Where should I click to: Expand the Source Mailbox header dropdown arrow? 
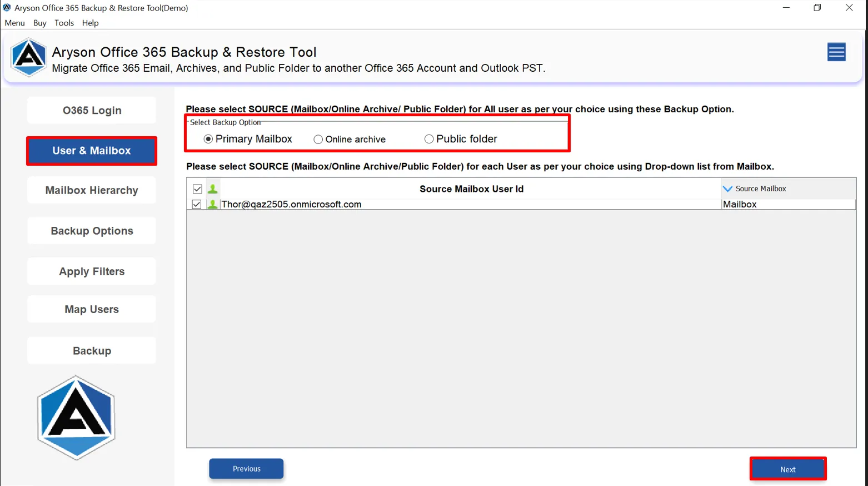point(727,189)
